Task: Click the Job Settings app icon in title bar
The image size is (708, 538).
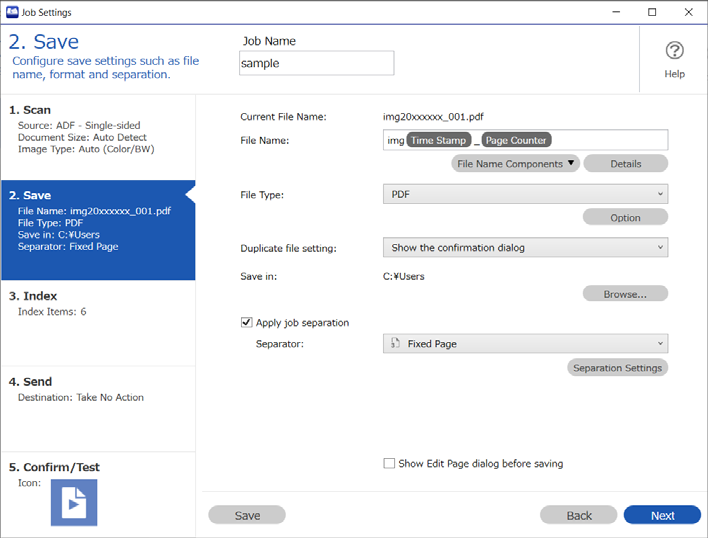Action: tap(12, 12)
